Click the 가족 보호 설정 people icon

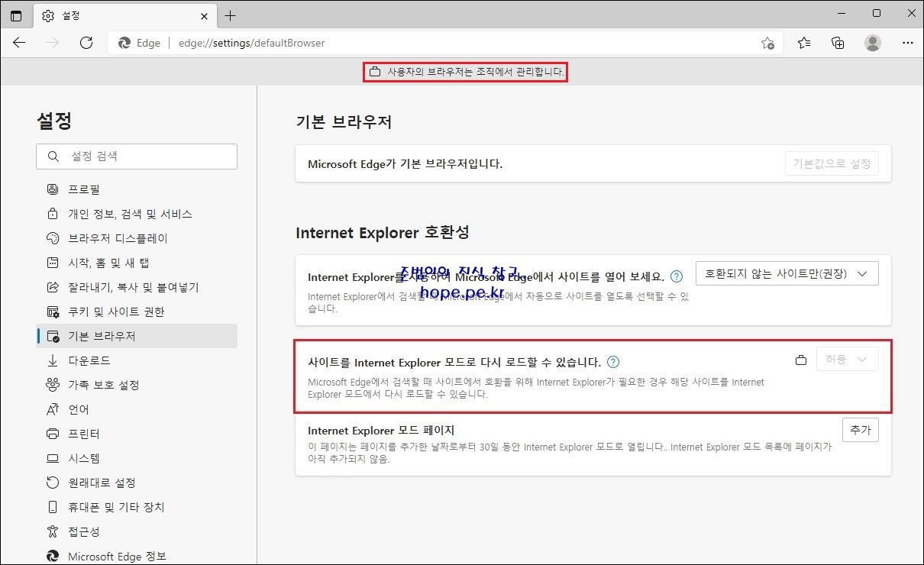click(x=53, y=385)
